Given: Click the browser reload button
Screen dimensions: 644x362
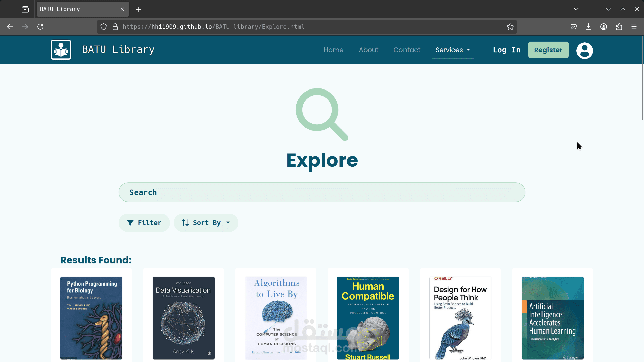Looking at the screenshot, I should pos(40,27).
